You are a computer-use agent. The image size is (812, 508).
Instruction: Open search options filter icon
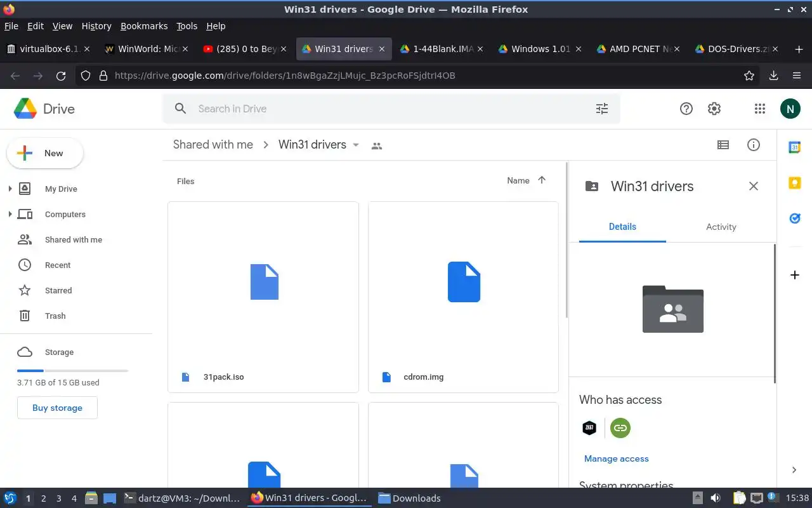(602, 109)
